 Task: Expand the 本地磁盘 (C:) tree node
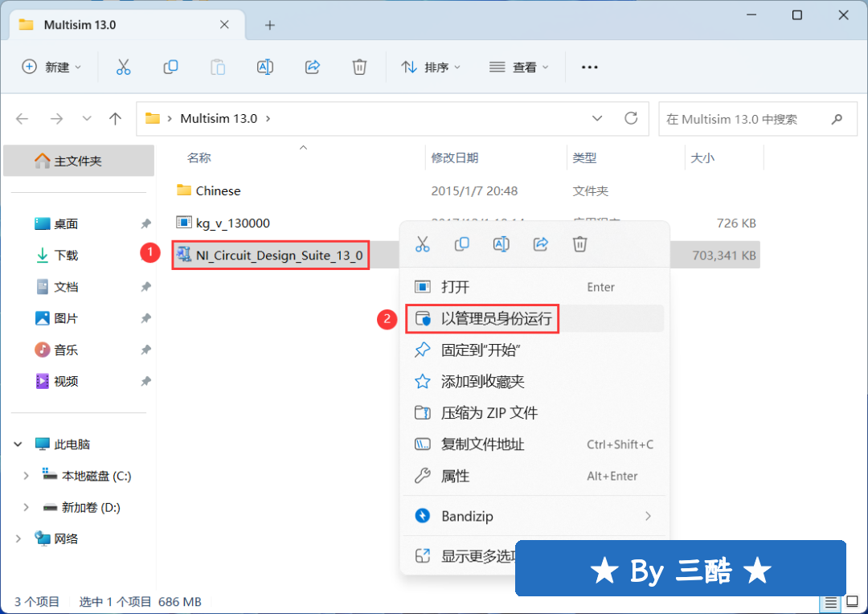(x=26, y=476)
